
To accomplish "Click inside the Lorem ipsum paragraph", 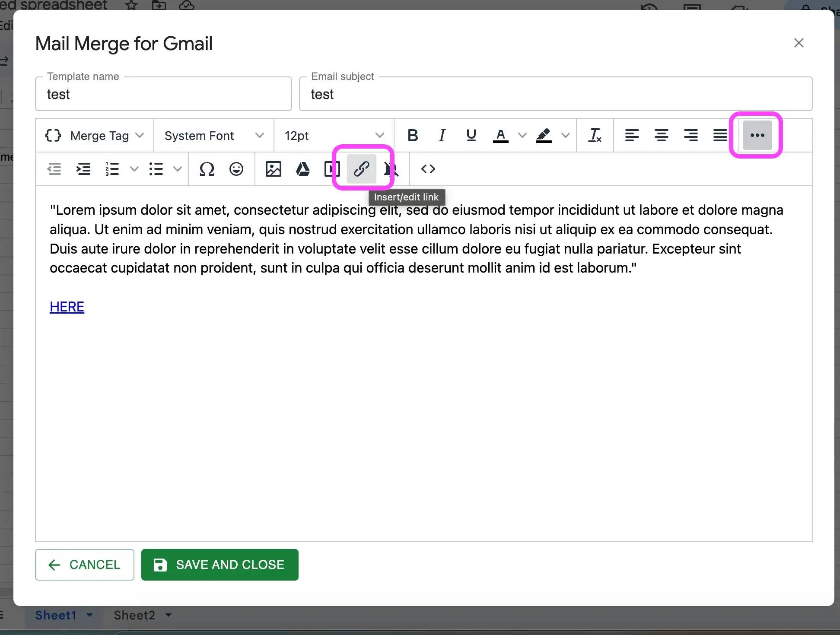I will (417, 239).
